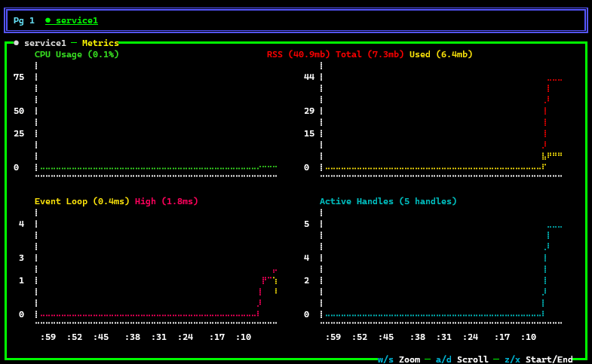The image size is (592, 364).
Task: Click the Pg 1 page indicator
Action: (x=24, y=21)
